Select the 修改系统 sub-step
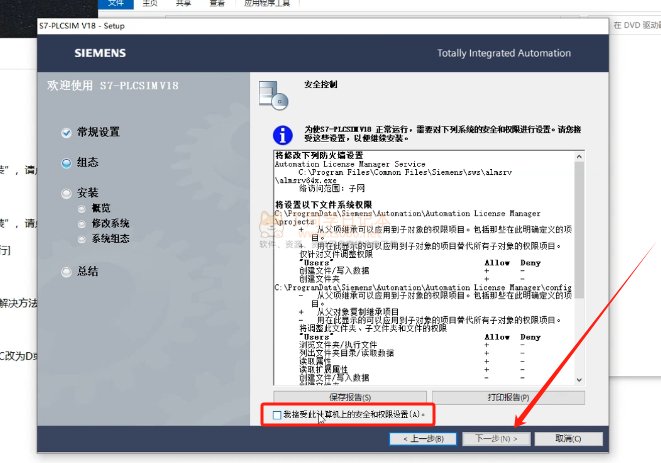 [x=110, y=223]
